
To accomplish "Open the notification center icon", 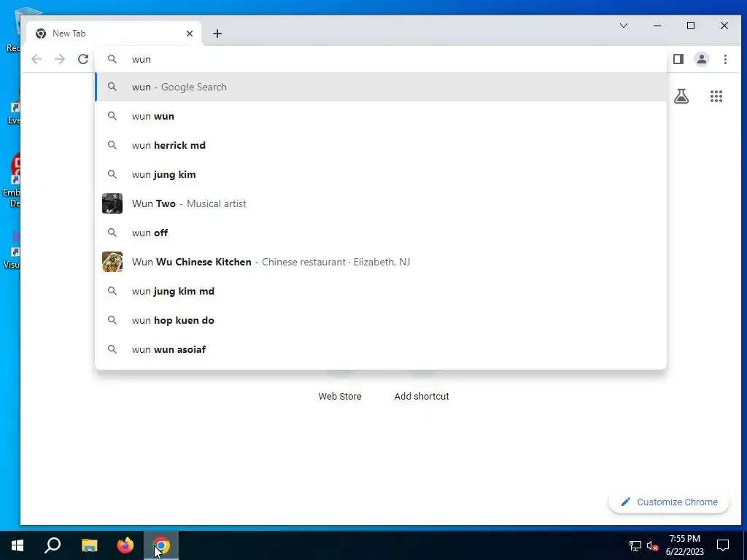I will click(x=723, y=545).
